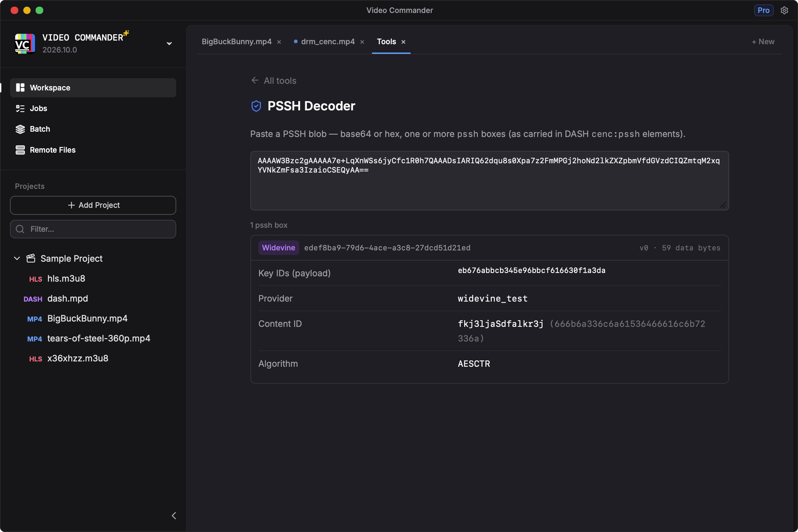798x532 pixels.
Task: Click the Add Project button
Action: click(x=93, y=205)
